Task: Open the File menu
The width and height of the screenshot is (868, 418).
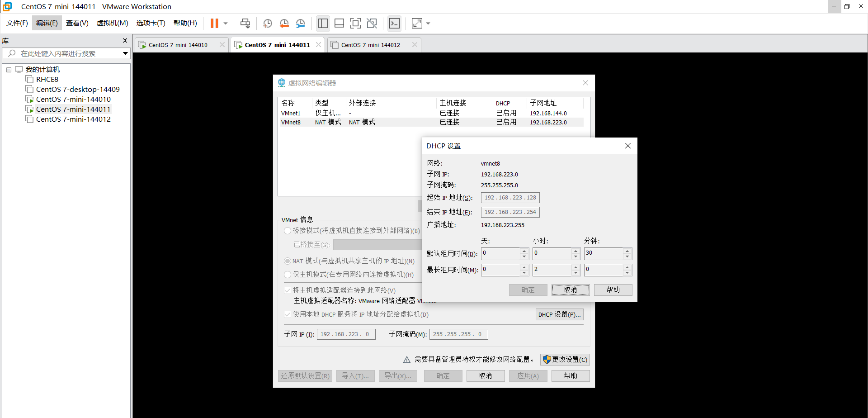Action: coord(17,23)
